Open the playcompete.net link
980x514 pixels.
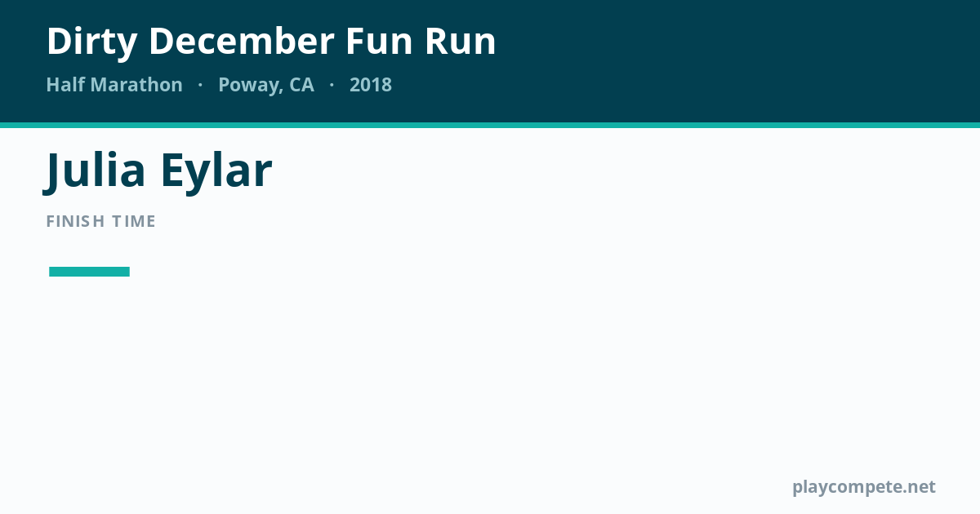864,487
